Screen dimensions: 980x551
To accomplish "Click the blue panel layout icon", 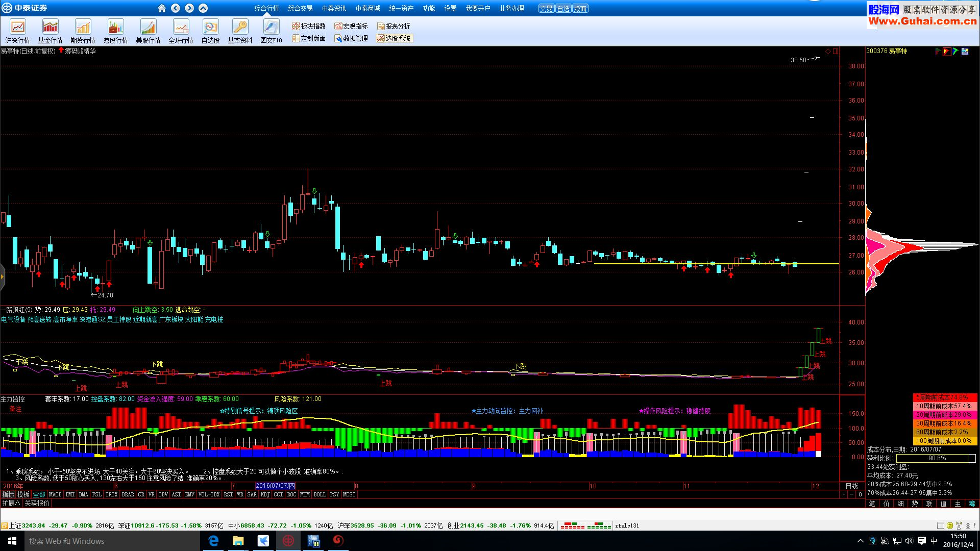I will pyautogui.click(x=965, y=52).
